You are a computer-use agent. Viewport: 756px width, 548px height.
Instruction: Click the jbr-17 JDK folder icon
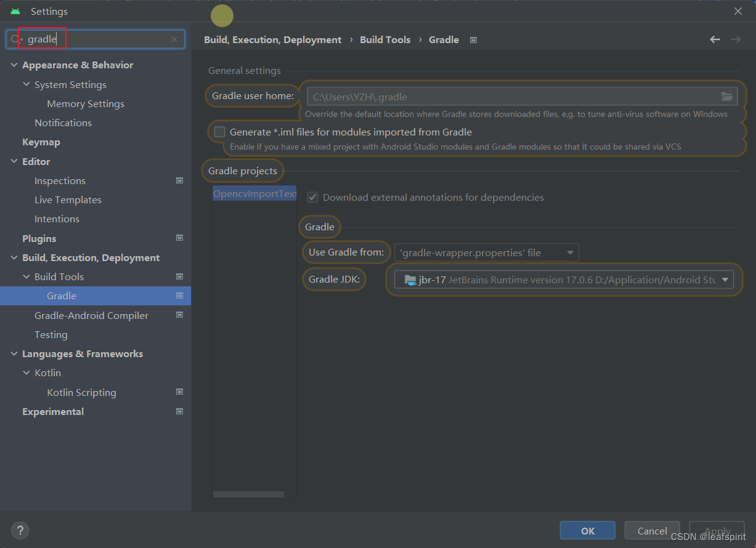click(410, 280)
